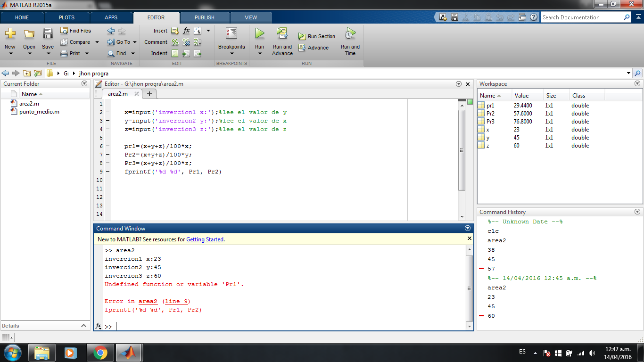Image resolution: width=644 pixels, height=362 pixels.
Task: Click the green Run button
Action: [x=260, y=33]
